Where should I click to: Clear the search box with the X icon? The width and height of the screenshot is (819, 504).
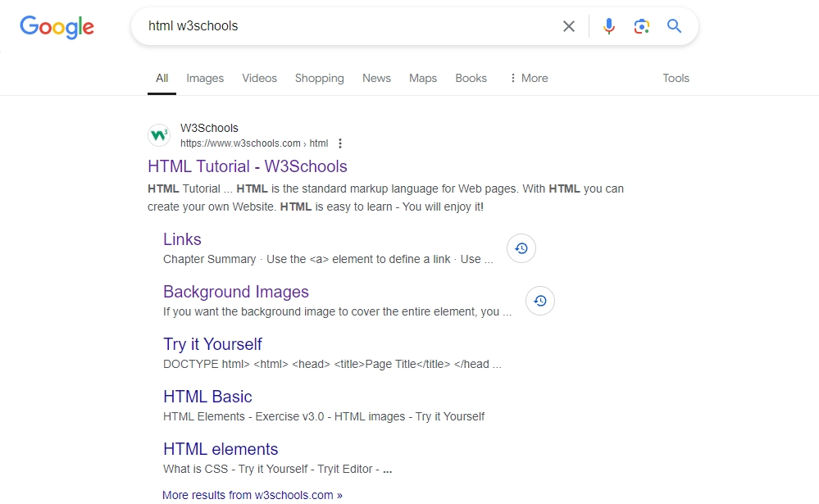click(569, 26)
